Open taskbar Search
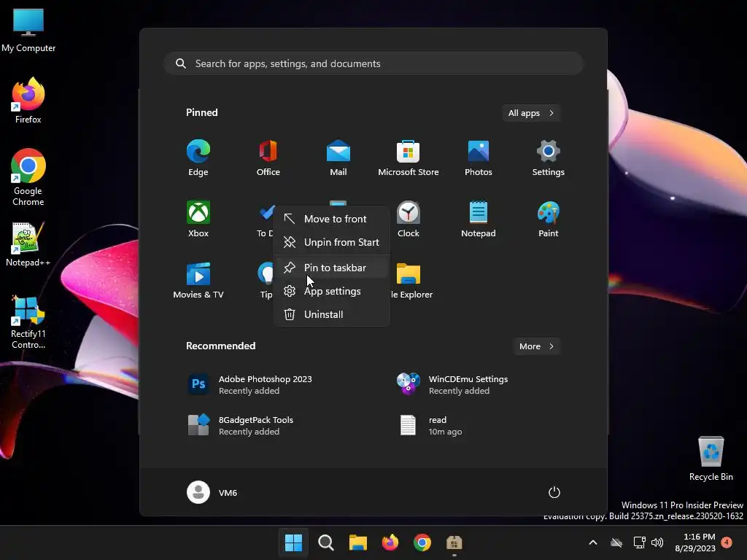Image resolution: width=747 pixels, height=560 pixels. tap(326, 542)
